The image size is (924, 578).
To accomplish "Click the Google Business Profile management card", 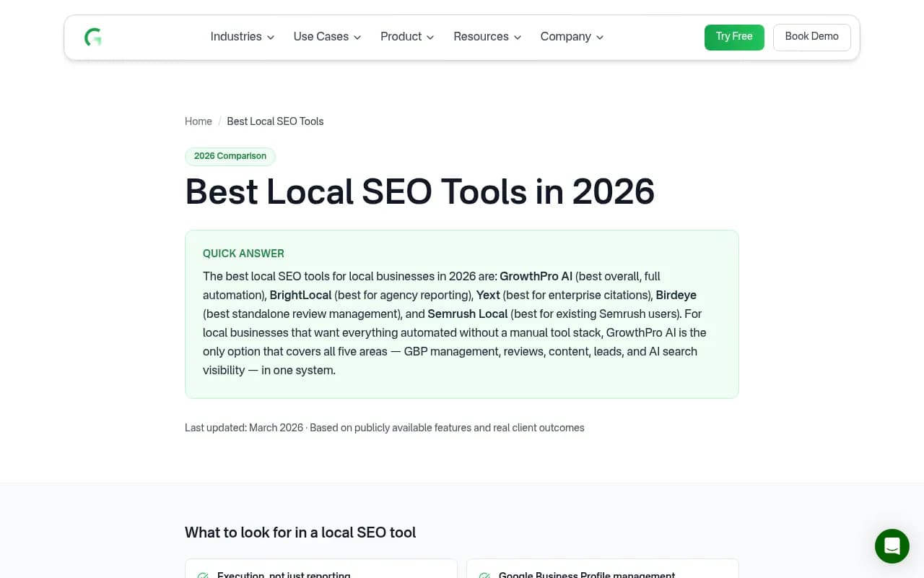I will (603, 569).
